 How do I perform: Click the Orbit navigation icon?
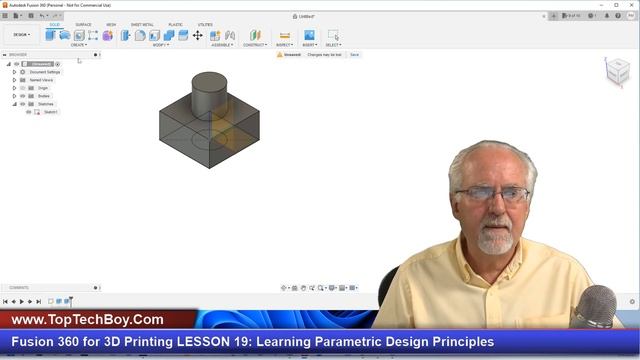click(284, 288)
